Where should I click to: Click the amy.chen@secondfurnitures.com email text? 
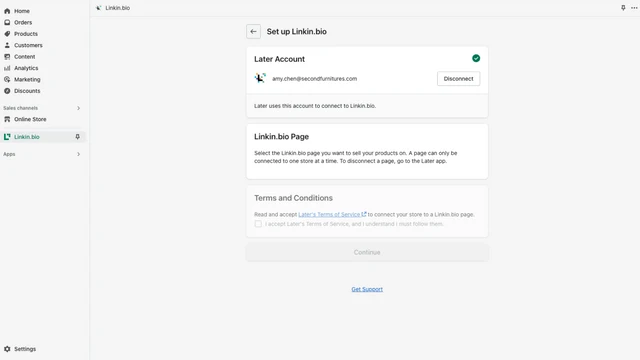(x=314, y=79)
